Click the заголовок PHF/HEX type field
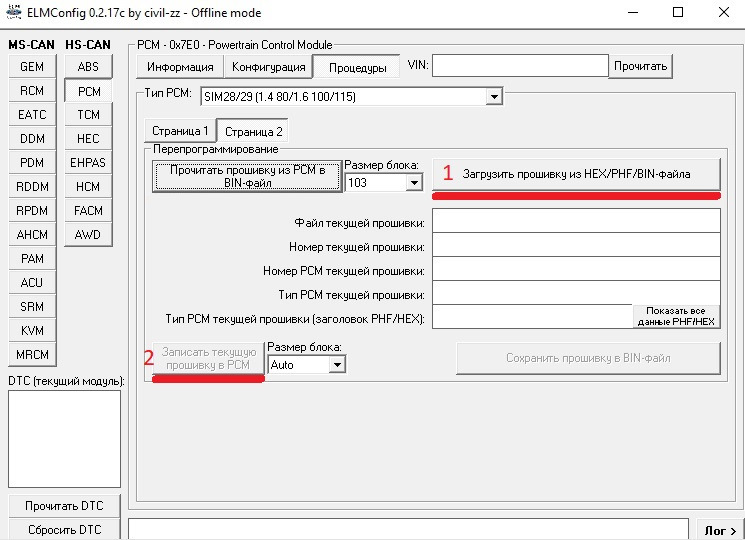The height and width of the screenshot is (540, 745). pyautogui.click(x=532, y=317)
